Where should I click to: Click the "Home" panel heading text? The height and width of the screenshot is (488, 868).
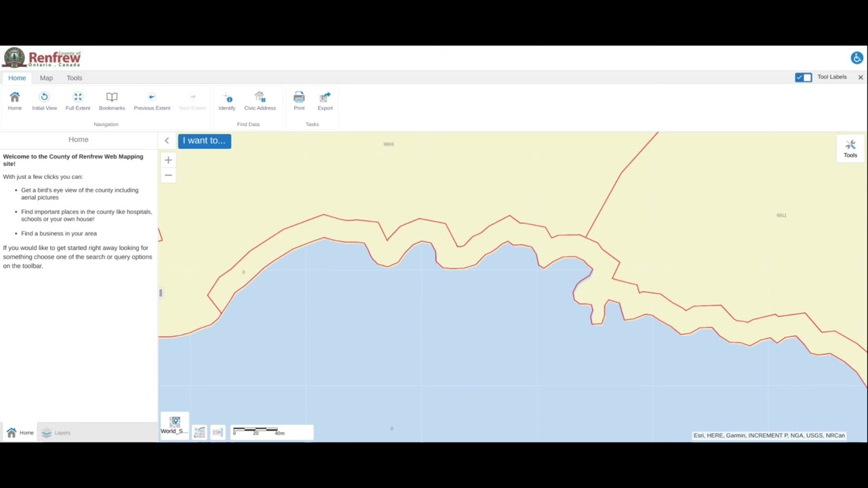(79, 140)
